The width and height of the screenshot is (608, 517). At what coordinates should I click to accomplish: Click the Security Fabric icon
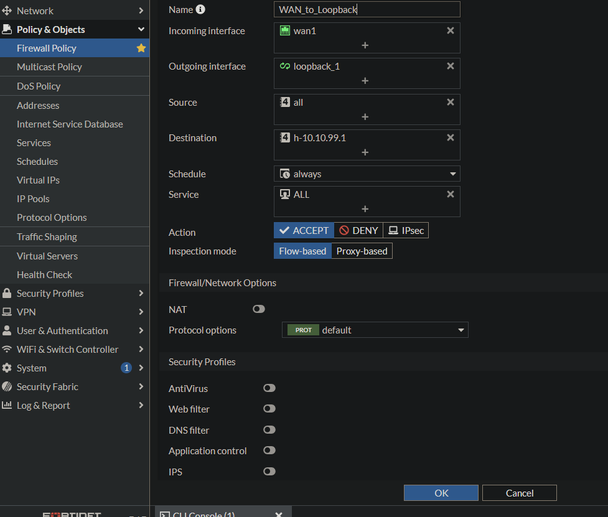pyautogui.click(x=7, y=386)
